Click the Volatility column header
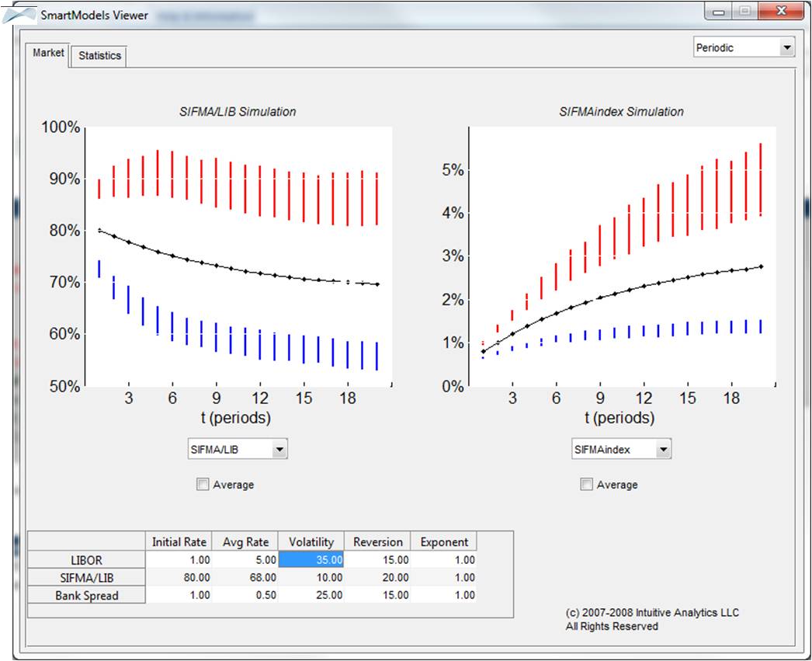This screenshot has width=812, height=661. 311,541
